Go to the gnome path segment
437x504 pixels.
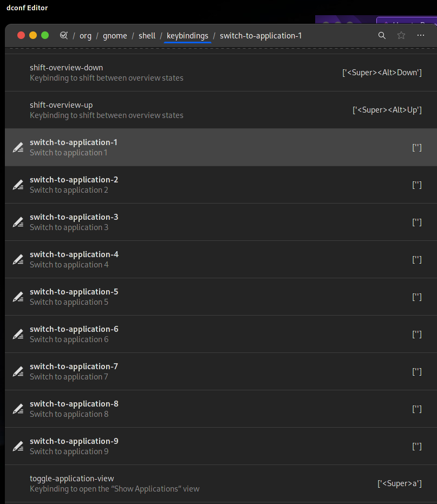(x=115, y=36)
